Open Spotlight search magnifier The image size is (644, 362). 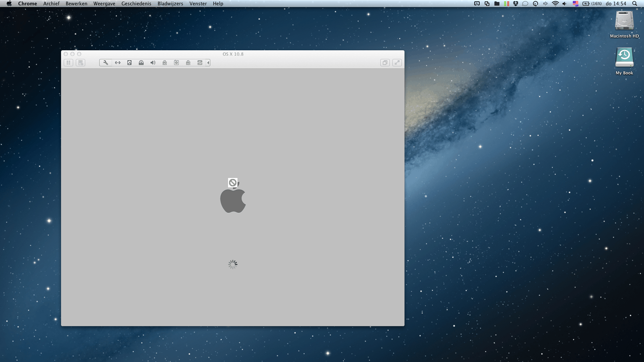[634, 4]
